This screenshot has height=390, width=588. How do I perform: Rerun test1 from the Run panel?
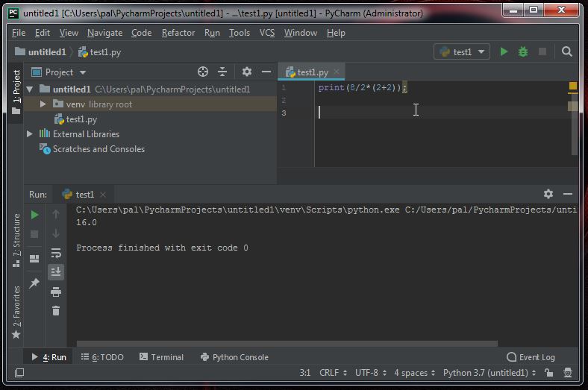[34, 215]
